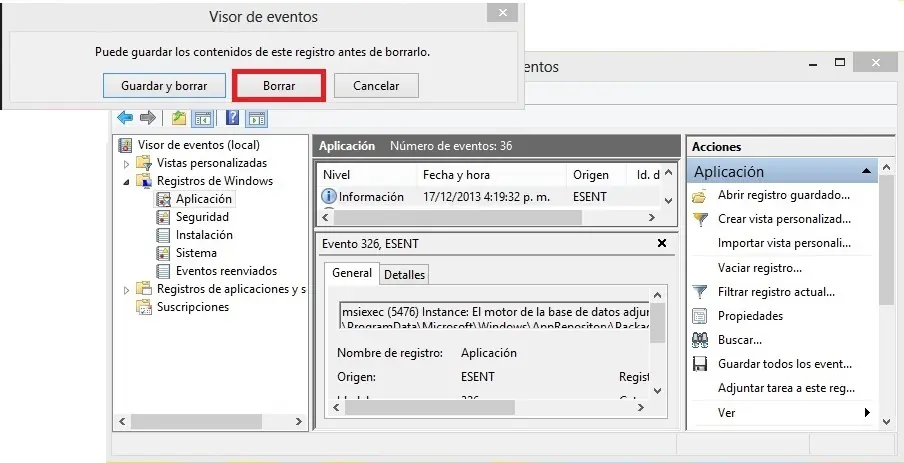
Task: Click the Guardar todos los eventos disk icon
Action: coord(699,364)
